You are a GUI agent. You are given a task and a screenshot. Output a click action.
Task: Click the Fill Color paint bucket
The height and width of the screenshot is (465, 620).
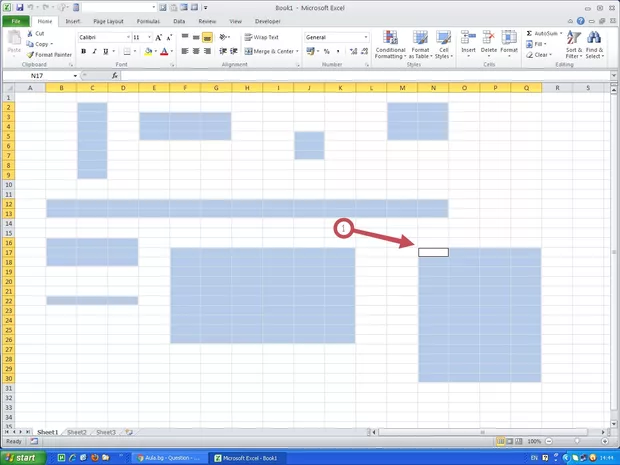148,51
